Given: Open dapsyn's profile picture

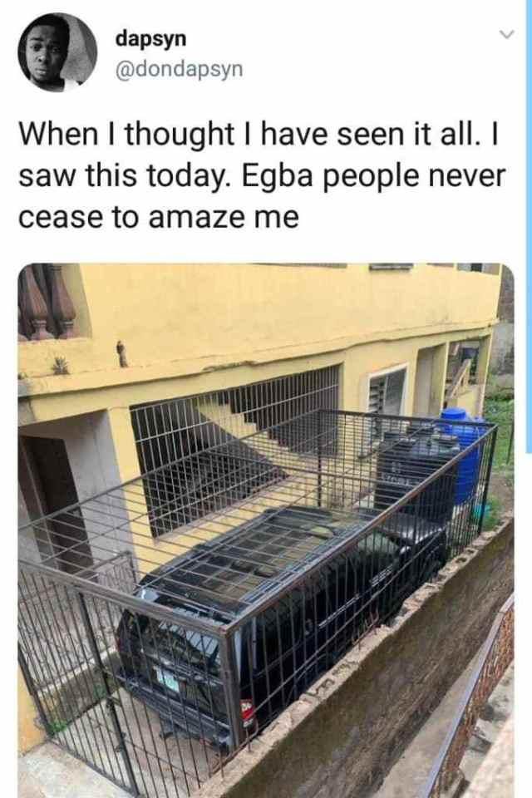Looking at the screenshot, I should tap(57, 53).
